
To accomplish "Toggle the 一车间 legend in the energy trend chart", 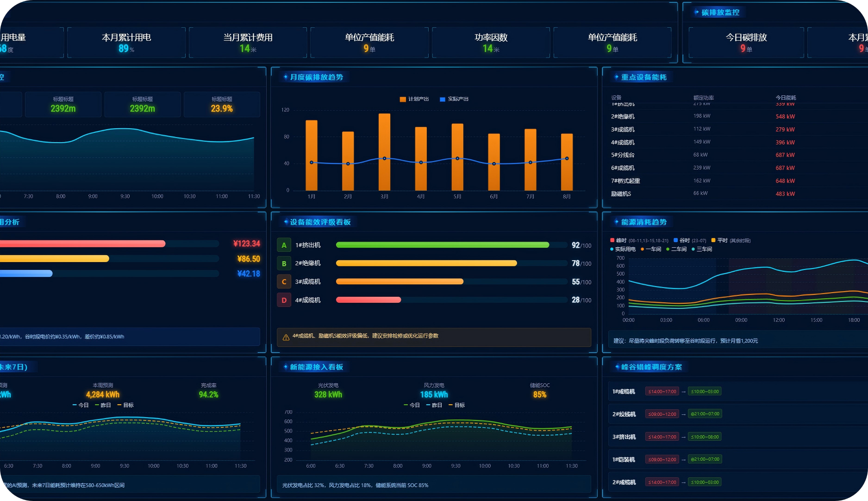I will pyautogui.click(x=651, y=249).
